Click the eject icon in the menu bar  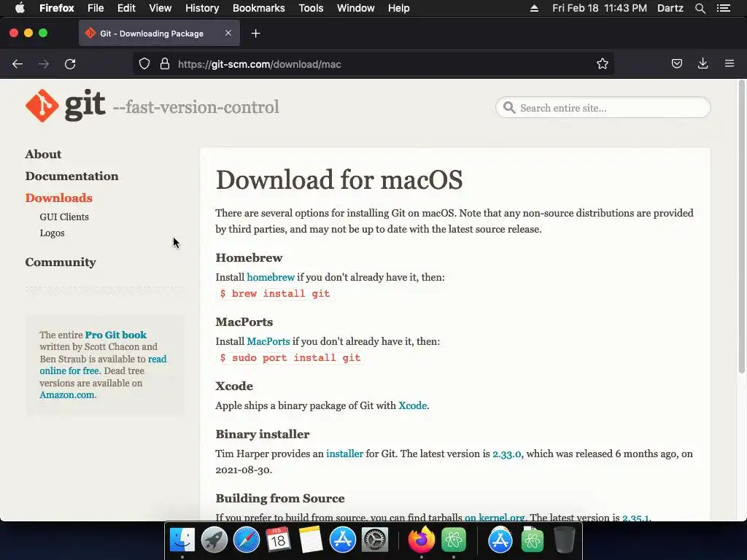534,8
